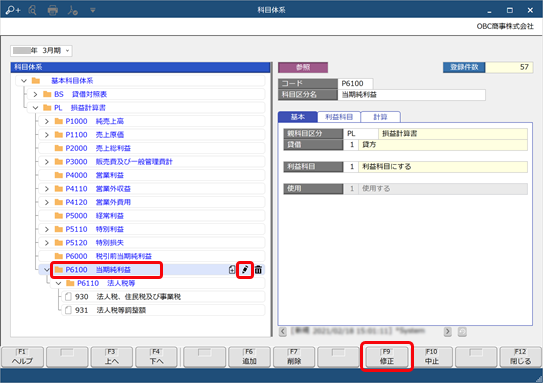Select the 931 法人税等調整額 row
This screenshot has width=543, height=383.
(x=163, y=310)
